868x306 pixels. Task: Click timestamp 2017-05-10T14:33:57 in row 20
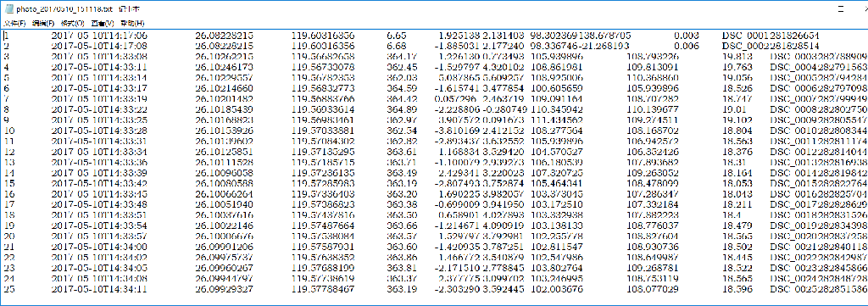(x=99, y=237)
